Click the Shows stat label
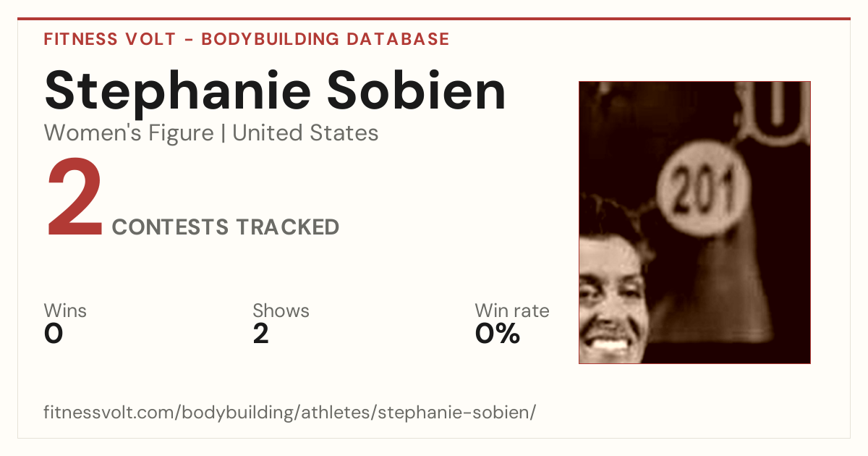This screenshot has width=868, height=456. point(281,311)
